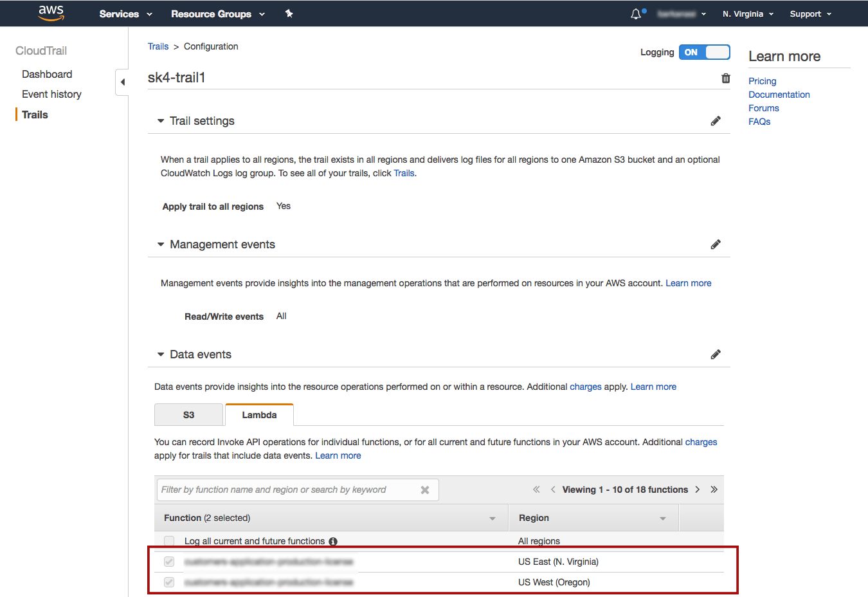Toggle checkbox for US East (N. Virginia) function
868x597 pixels.
tap(169, 562)
